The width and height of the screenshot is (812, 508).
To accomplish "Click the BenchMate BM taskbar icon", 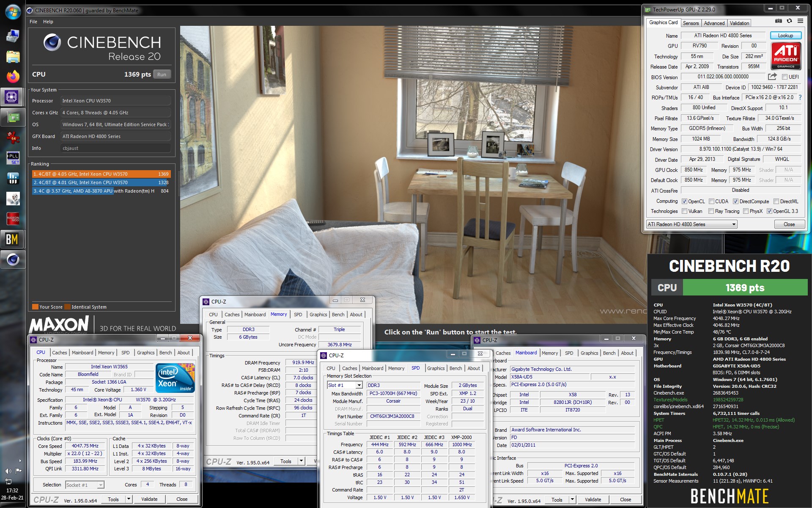I will click(12, 239).
